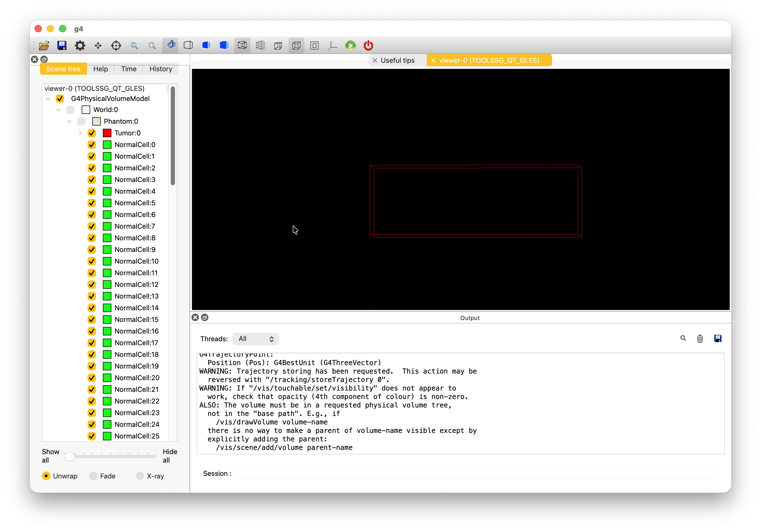Close the Output dock panel
The image size is (761, 532).
pos(195,317)
